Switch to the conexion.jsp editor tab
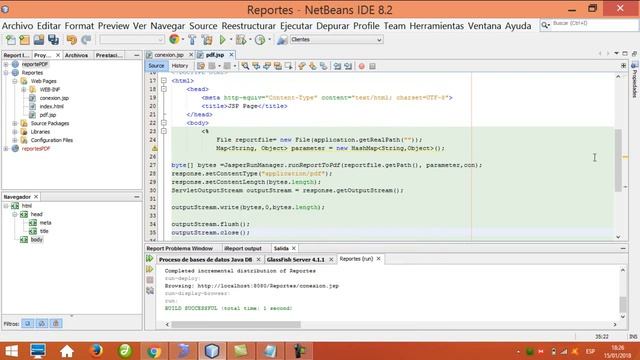Image resolution: width=640 pixels, height=360 pixels. coord(169,55)
